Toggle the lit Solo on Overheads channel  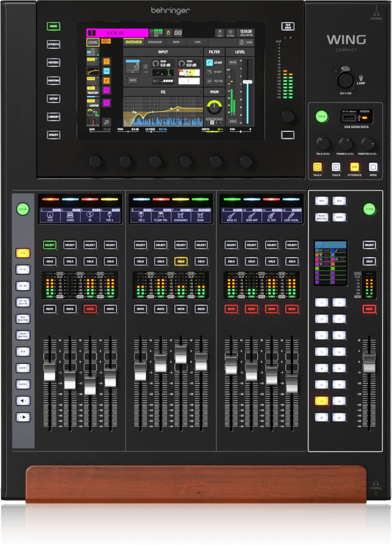coord(181,261)
